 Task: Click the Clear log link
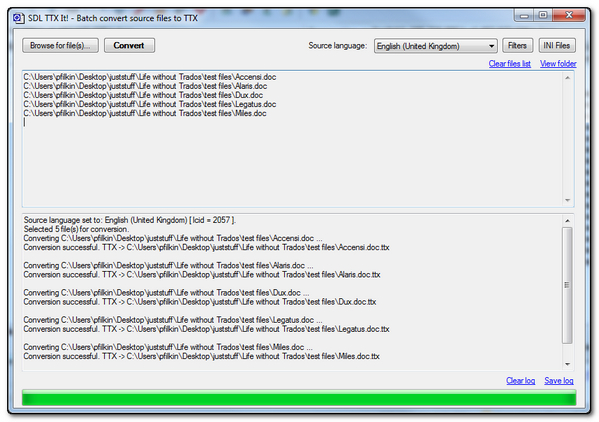520,381
